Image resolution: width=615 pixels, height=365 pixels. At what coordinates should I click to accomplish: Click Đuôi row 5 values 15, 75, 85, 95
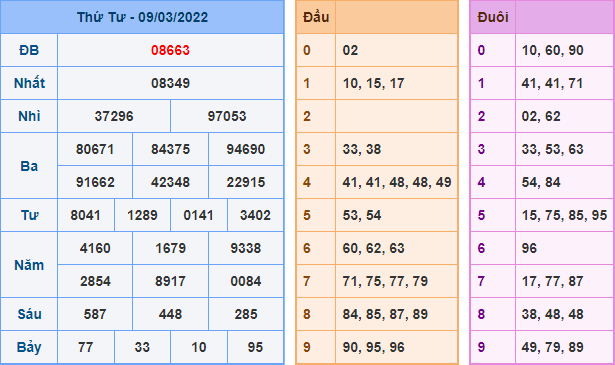point(564,215)
